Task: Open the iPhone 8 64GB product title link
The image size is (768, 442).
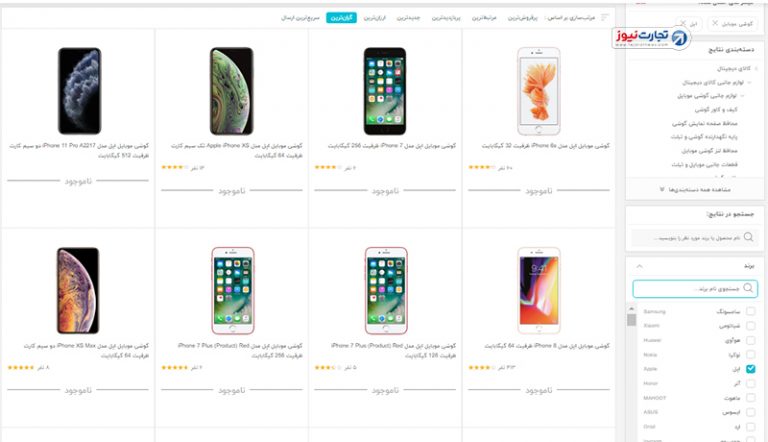Action: pyautogui.click(x=547, y=345)
